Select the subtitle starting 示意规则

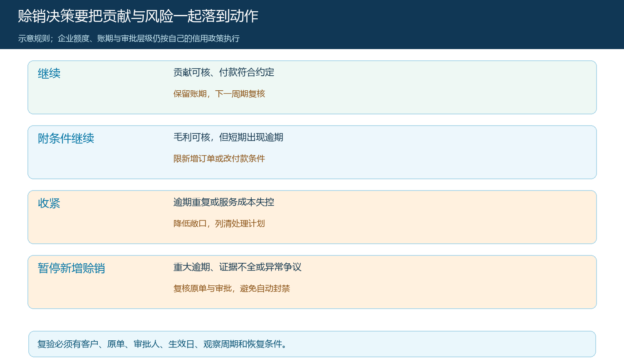click(129, 39)
